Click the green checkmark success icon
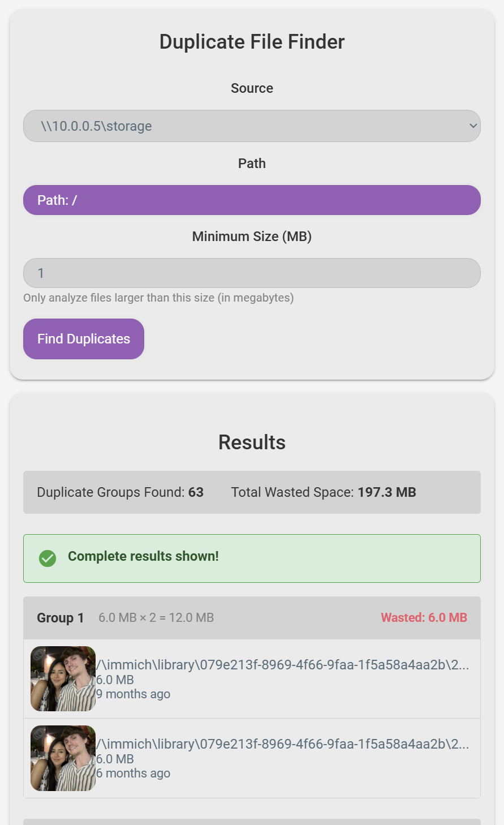Screen dimensions: 504x825 click(x=48, y=558)
